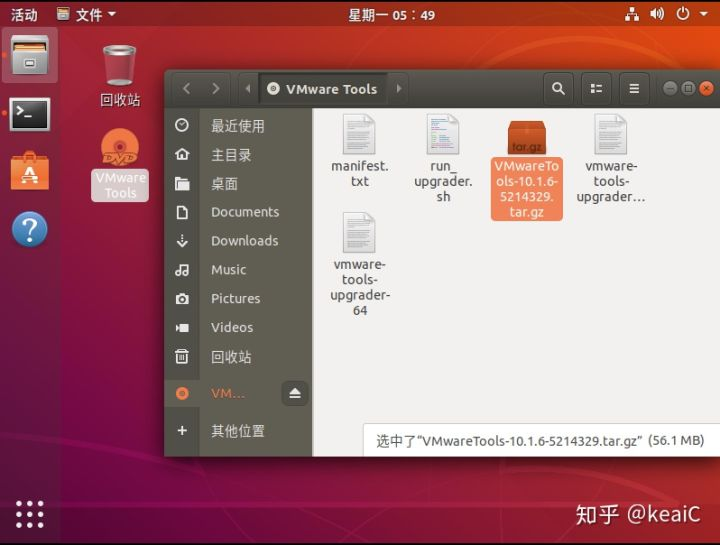Open the clock and calendar panel
This screenshot has width=720, height=545.
(x=391, y=15)
